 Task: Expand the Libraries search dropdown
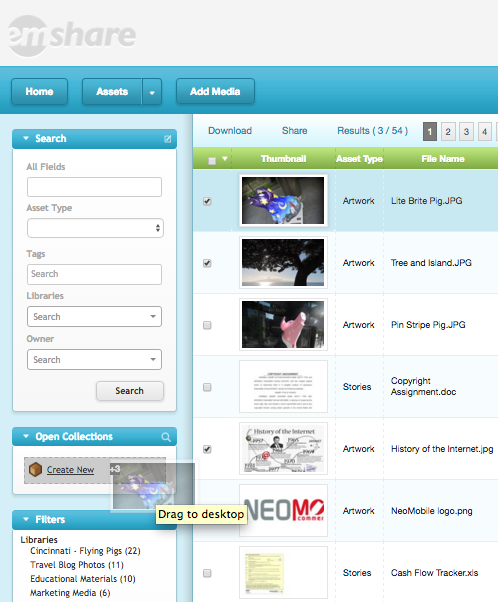pos(153,317)
